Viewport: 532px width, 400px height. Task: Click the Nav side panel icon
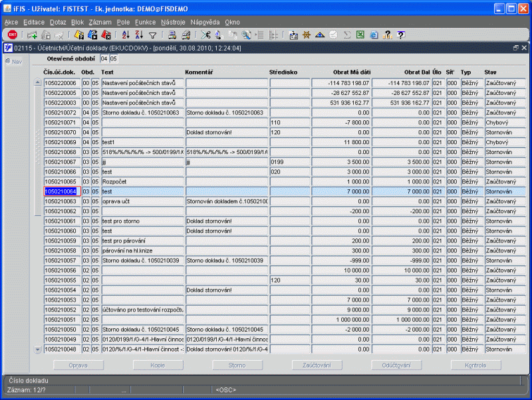pyautogui.click(x=13, y=61)
